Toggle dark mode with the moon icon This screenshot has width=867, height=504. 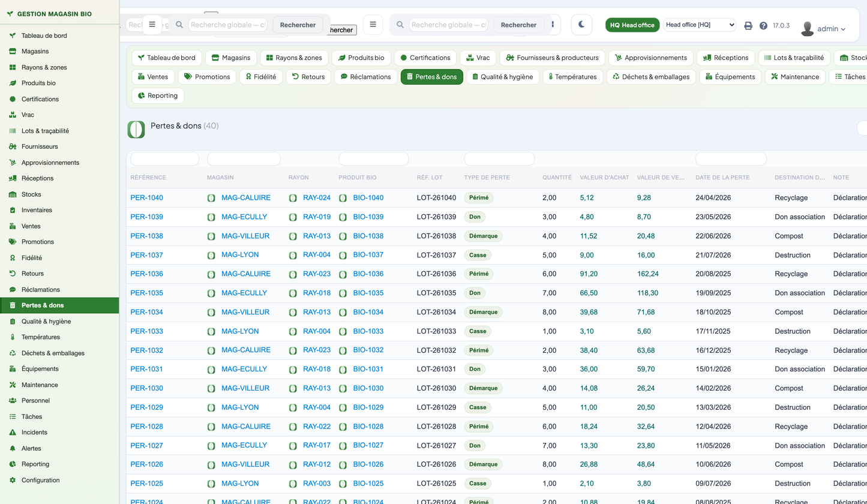point(581,25)
